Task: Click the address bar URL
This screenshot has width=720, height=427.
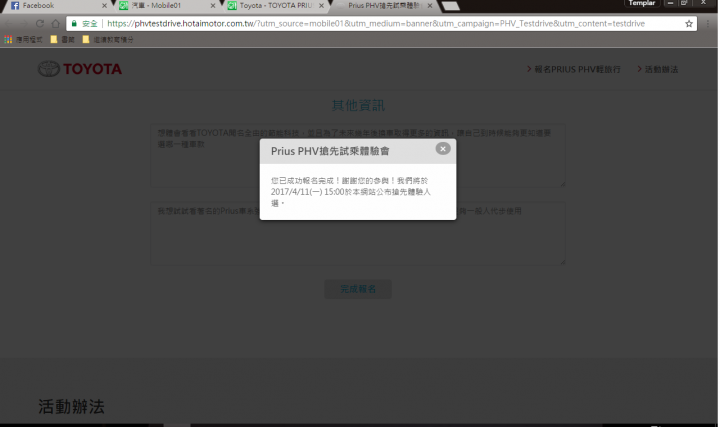Action: [x=376, y=23]
